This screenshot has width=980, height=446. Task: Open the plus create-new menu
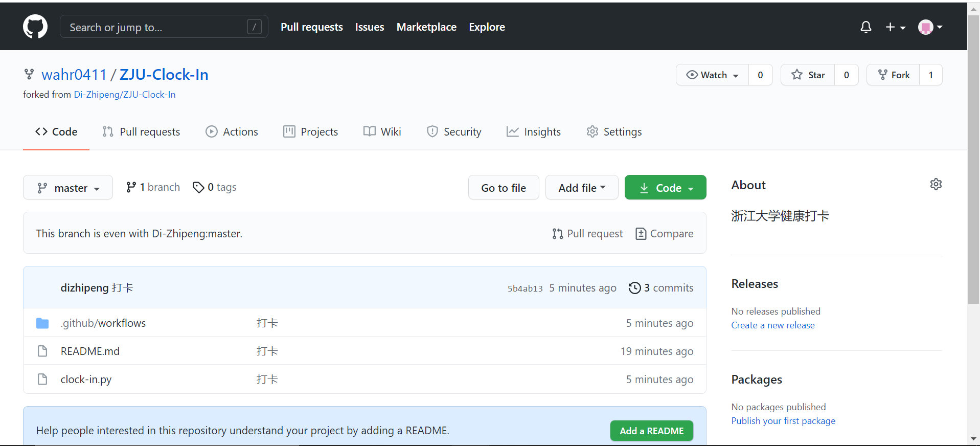click(x=896, y=27)
